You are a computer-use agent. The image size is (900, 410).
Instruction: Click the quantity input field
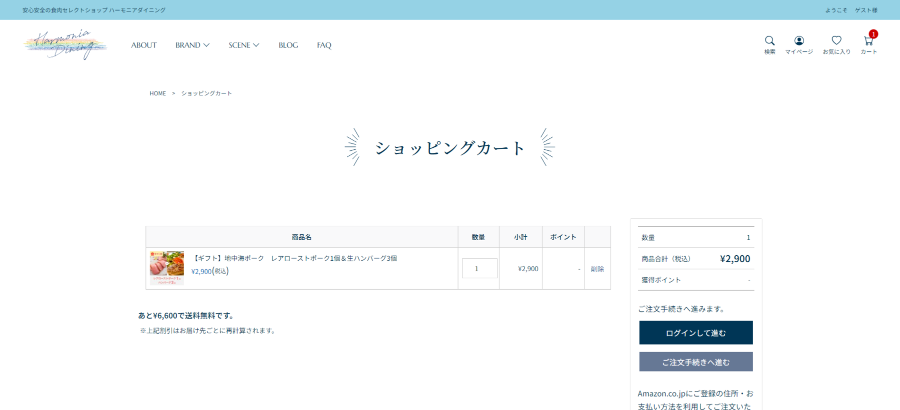pyautogui.click(x=479, y=268)
